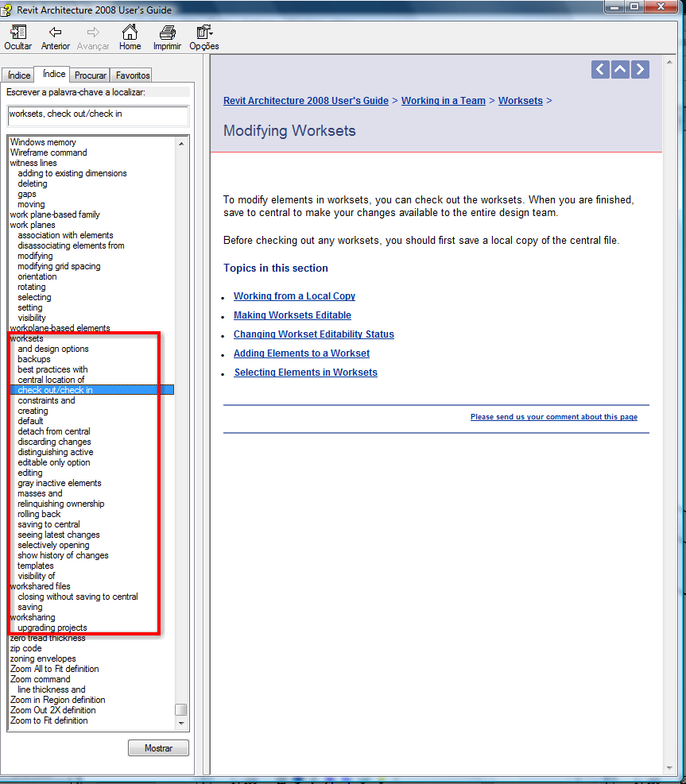Select 'witness lines' index entry

[x=33, y=163]
